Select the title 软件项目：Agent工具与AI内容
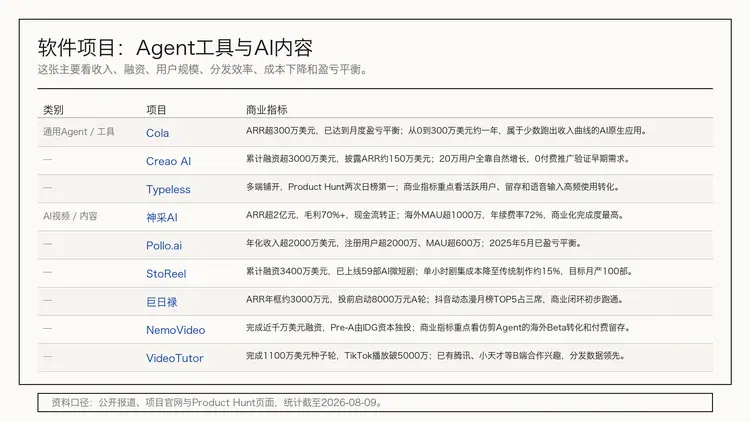 (x=175, y=48)
